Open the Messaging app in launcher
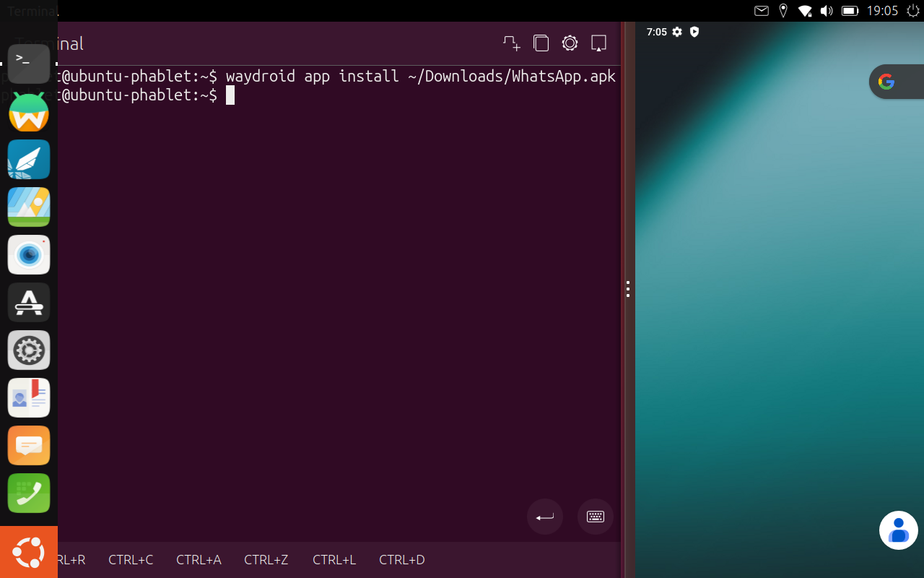The image size is (924, 578). (29, 446)
